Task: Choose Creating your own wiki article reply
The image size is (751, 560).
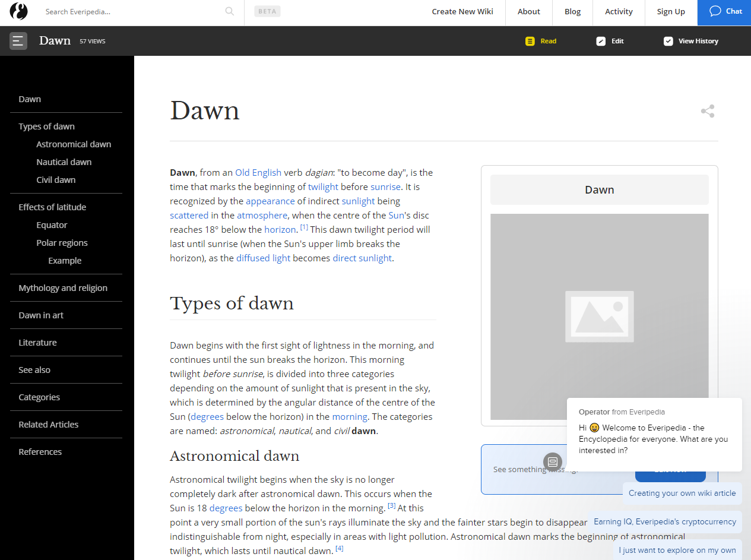Action: click(682, 493)
